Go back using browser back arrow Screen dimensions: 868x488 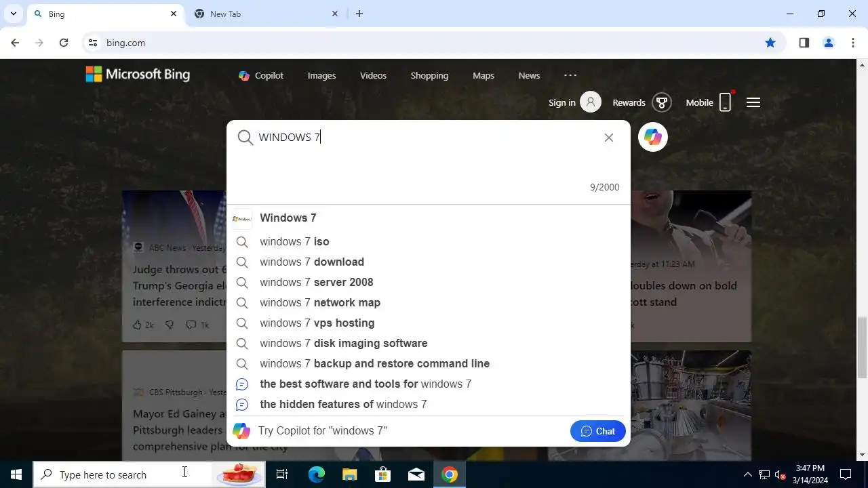[x=15, y=43]
